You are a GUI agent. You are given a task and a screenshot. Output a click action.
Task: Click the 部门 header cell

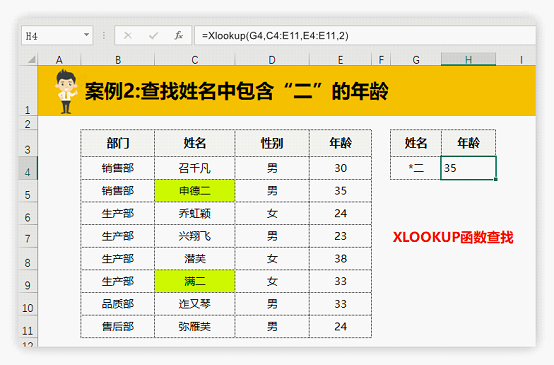[118, 143]
